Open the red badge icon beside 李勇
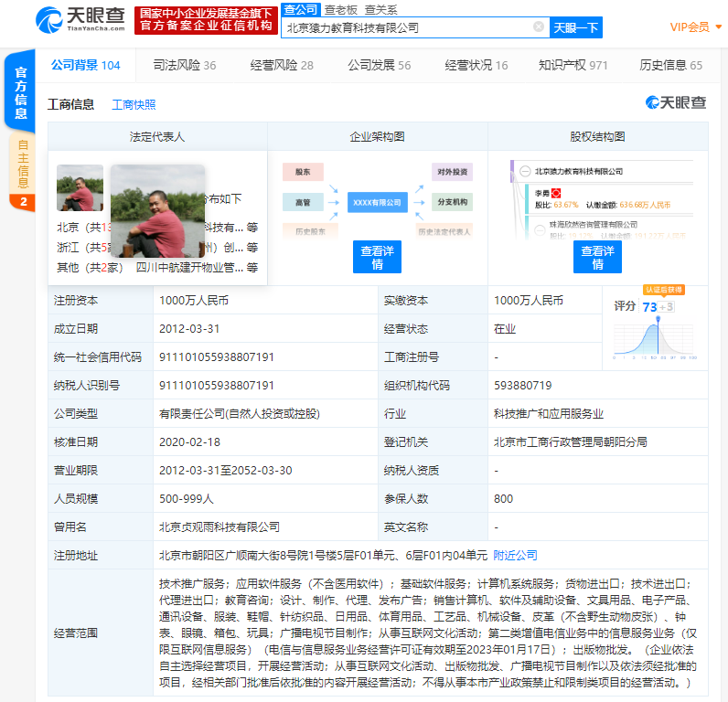This screenshot has height=702, width=728. coord(556,193)
